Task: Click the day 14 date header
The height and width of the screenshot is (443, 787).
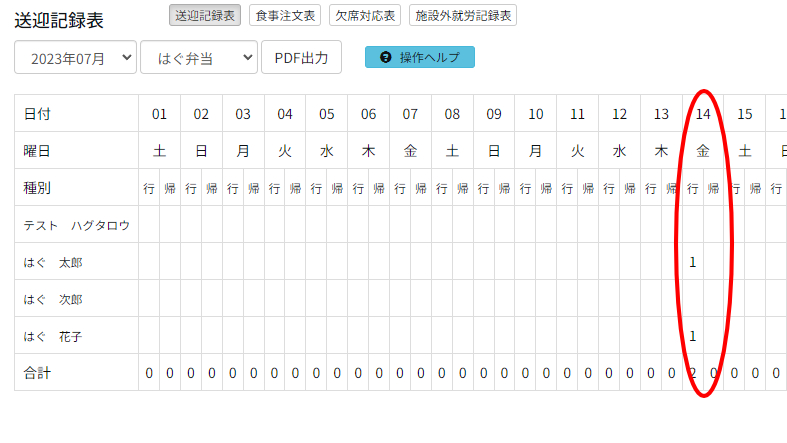Action: (x=703, y=114)
